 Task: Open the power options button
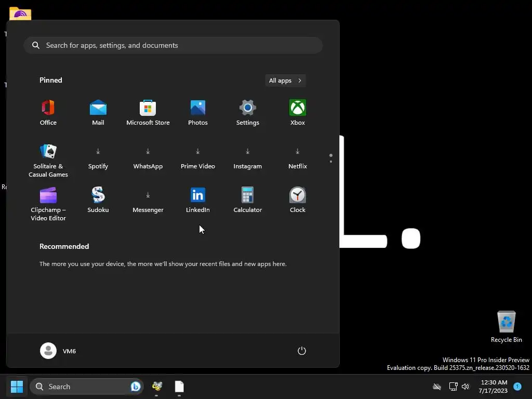click(302, 351)
